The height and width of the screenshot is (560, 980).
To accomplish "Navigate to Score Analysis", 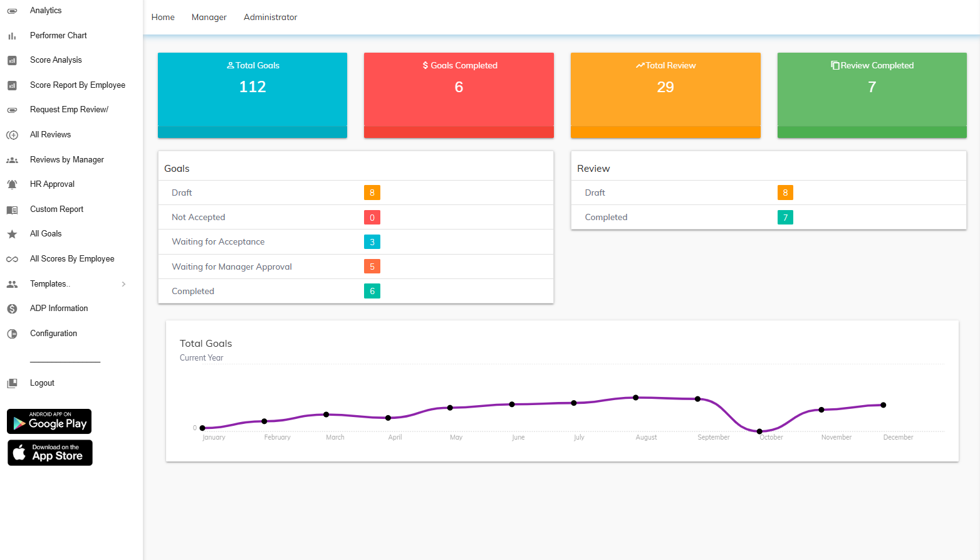I will coord(56,60).
